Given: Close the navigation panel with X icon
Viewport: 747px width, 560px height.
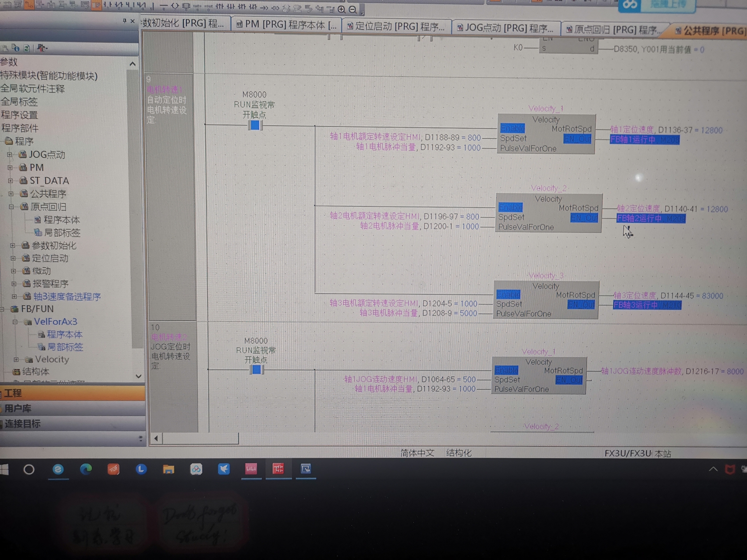Looking at the screenshot, I should click(x=133, y=21).
